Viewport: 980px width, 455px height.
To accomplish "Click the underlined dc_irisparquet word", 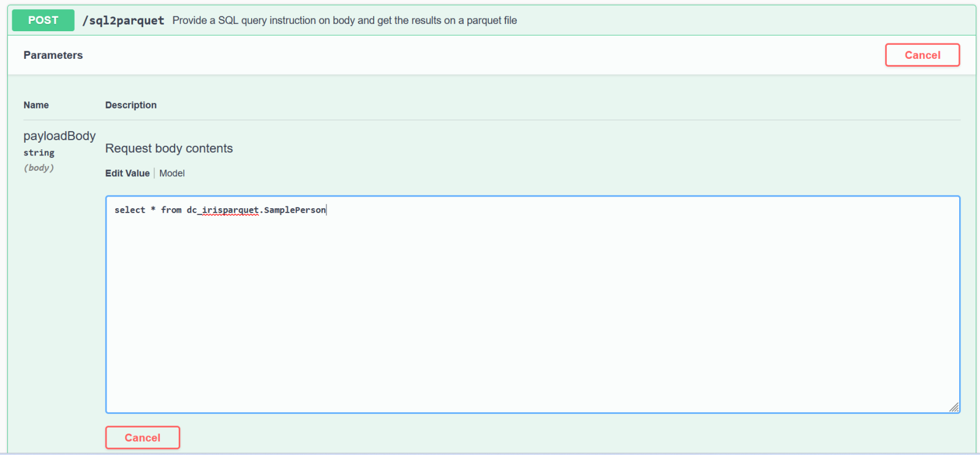I will click(222, 210).
